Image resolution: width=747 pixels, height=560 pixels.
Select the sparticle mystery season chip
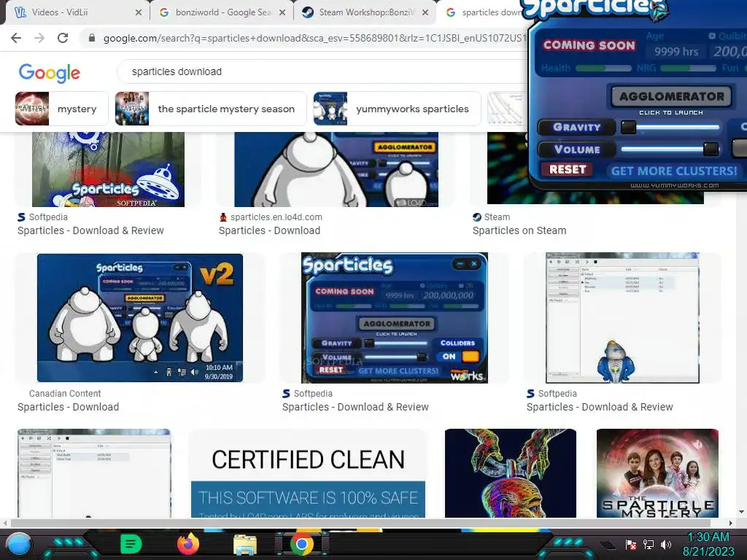211,109
